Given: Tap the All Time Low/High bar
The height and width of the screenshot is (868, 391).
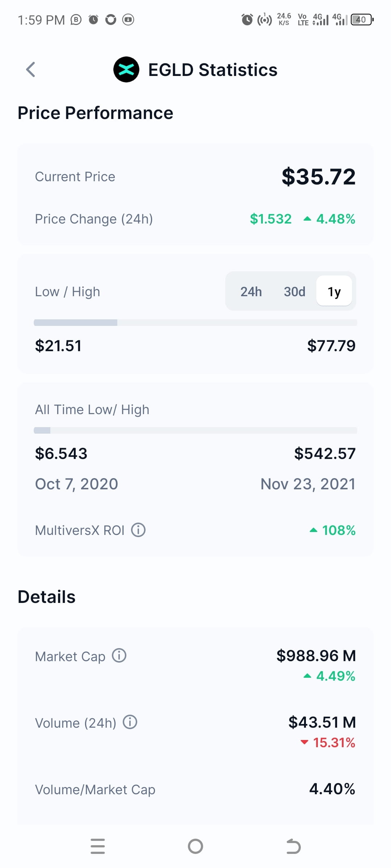Looking at the screenshot, I should tap(195, 430).
